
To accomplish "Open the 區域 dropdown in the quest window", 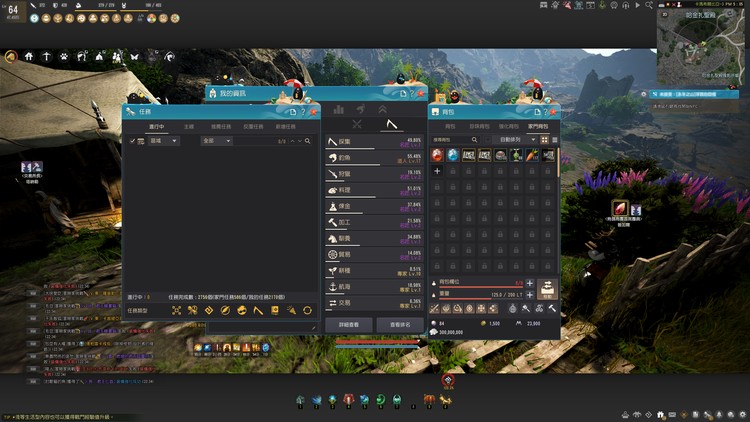I will tap(164, 141).
